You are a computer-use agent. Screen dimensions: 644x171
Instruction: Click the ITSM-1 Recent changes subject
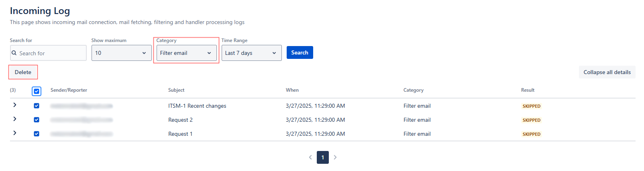coord(197,106)
